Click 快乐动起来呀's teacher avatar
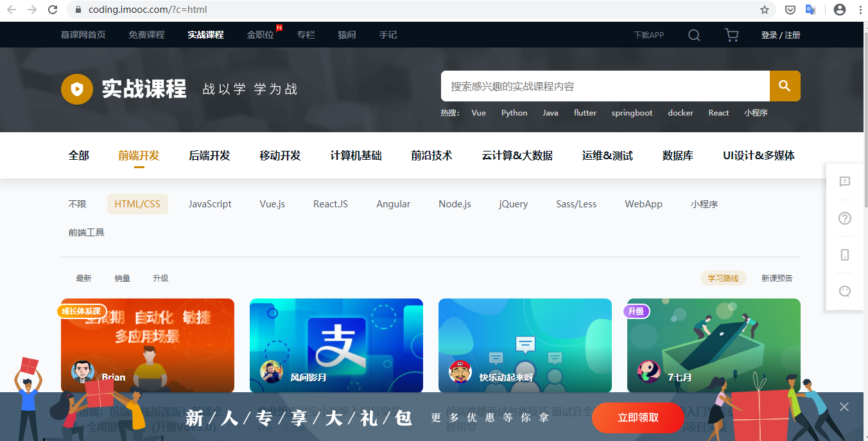Screen dimensions: 868x441 tap(460, 372)
